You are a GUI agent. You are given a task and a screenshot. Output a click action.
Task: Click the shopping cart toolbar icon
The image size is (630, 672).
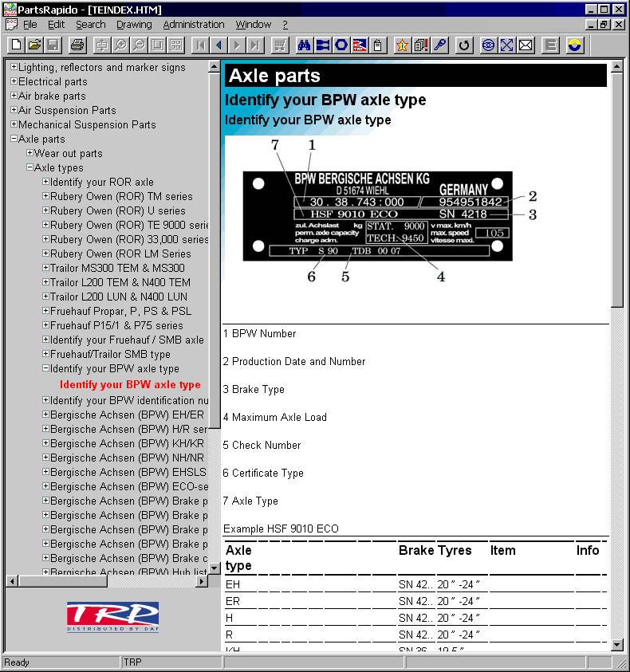[x=280, y=45]
